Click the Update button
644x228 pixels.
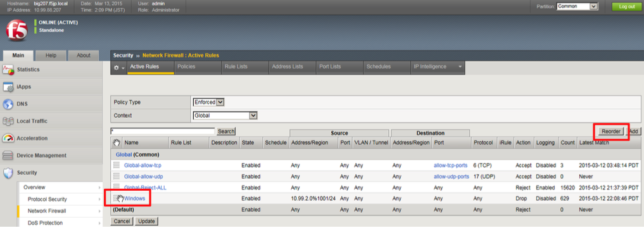click(x=146, y=222)
